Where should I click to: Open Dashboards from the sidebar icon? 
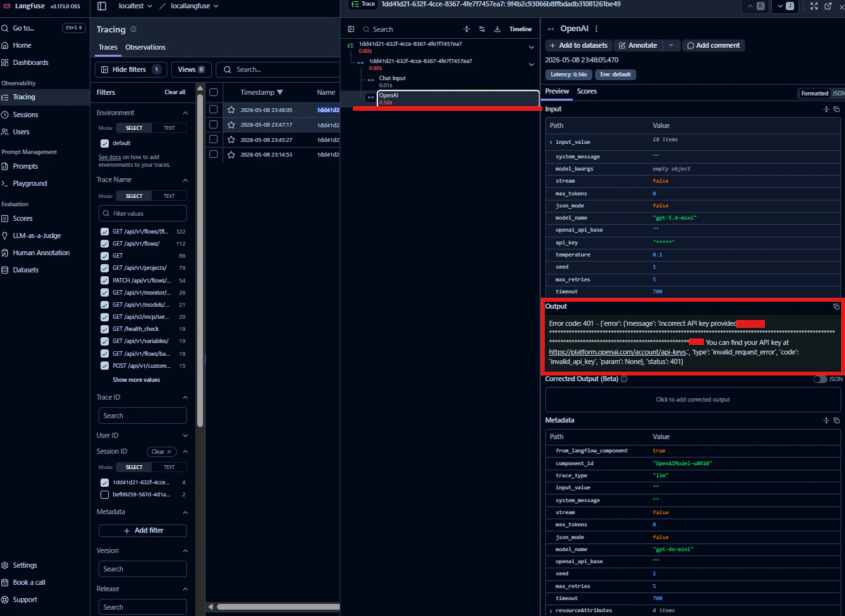[x=5, y=62]
